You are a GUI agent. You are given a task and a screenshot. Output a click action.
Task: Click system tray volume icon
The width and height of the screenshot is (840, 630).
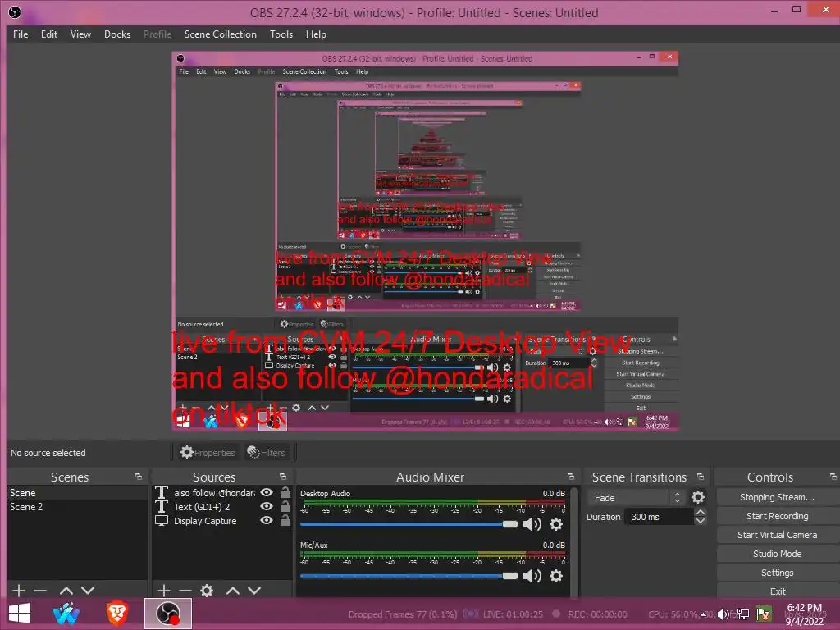[x=724, y=614]
